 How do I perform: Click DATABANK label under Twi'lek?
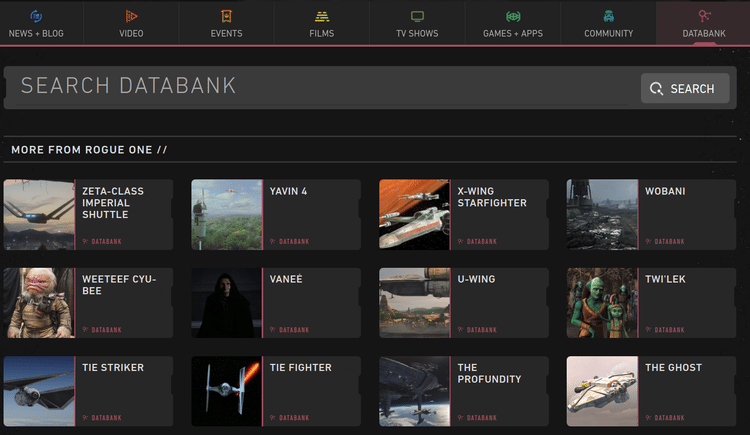pos(669,330)
